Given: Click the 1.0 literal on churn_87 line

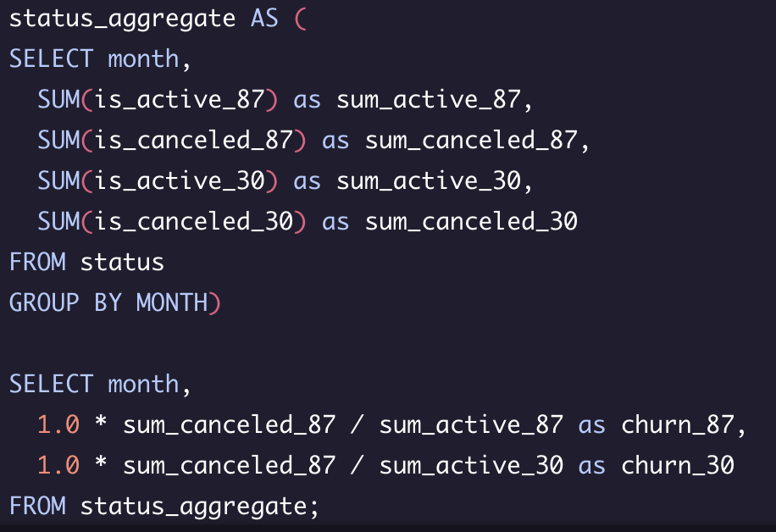Looking at the screenshot, I should pyautogui.click(x=58, y=424).
